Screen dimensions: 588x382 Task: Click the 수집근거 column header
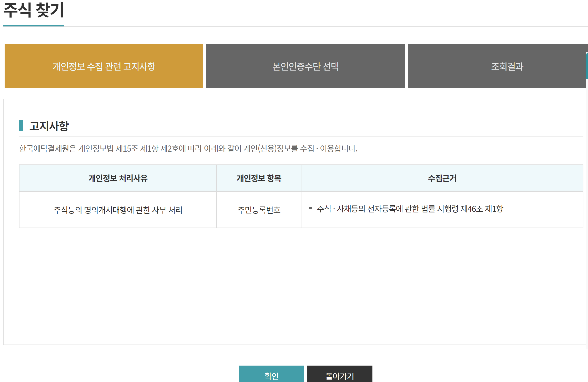pyautogui.click(x=442, y=178)
